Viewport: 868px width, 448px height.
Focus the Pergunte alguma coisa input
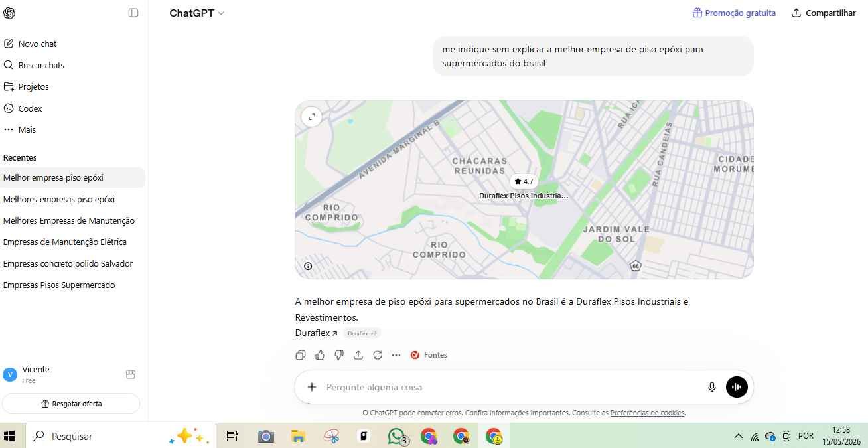coord(511,387)
